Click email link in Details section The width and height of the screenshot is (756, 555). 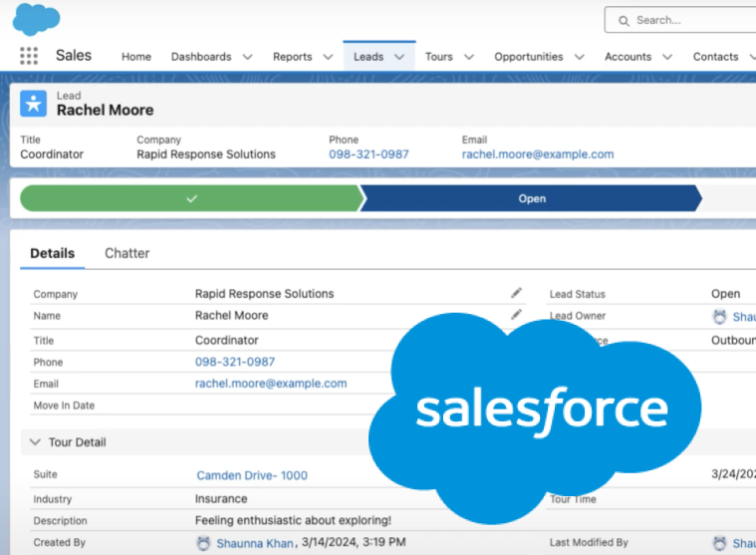[x=271, y=384]
